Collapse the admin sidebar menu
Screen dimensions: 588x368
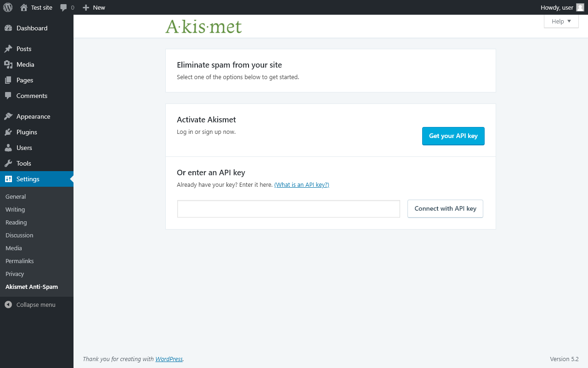37,305
